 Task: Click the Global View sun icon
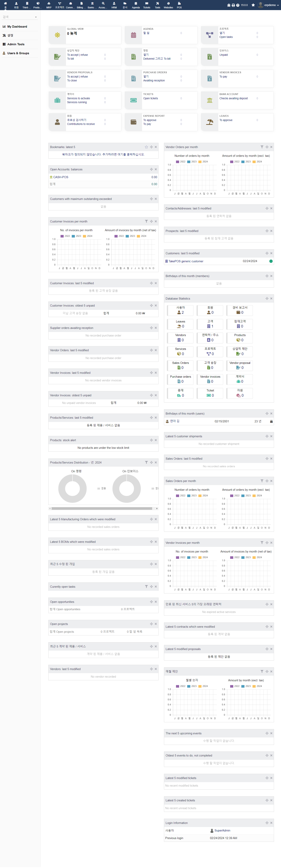(58, 35)
